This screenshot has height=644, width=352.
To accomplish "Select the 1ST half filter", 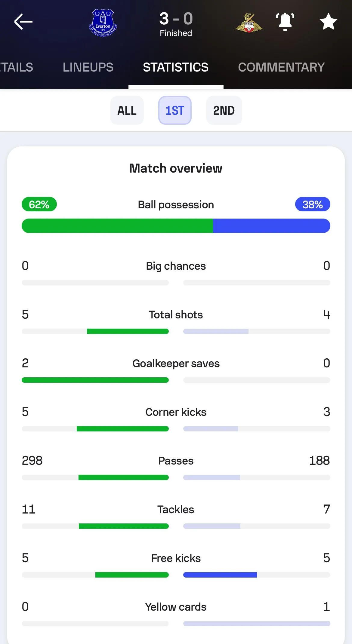I will coord(175,111).
